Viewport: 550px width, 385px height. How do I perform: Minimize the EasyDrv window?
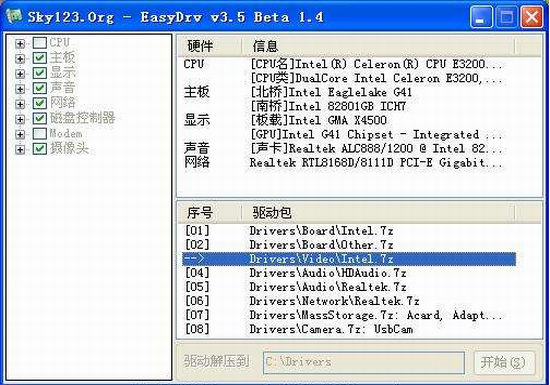480,16
